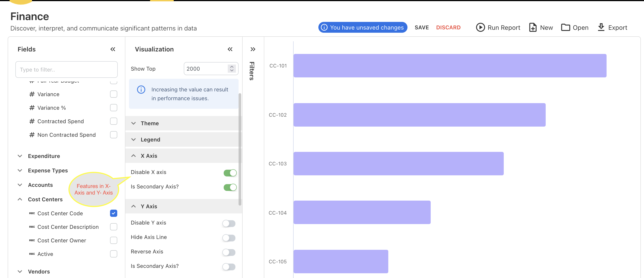Click the CC-101 bar in chart
The width and height of the screenshot is (644, 278).
point(449,66)
